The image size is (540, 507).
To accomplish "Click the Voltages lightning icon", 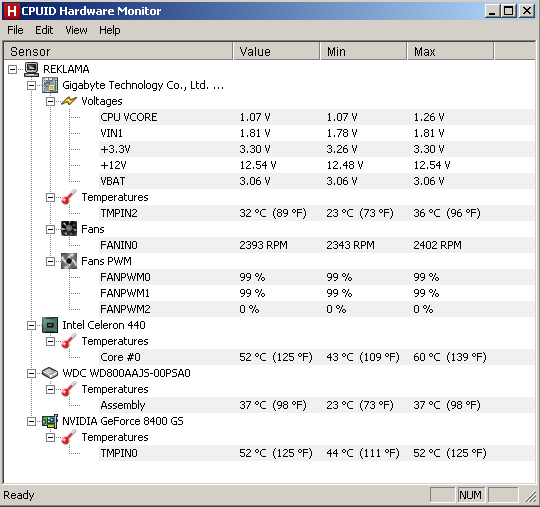I will (x=69, y=101).
